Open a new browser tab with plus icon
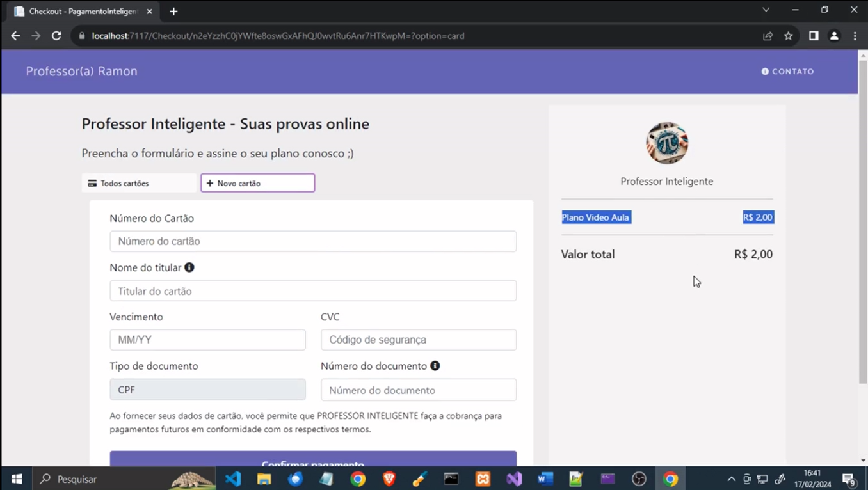The height and width of the screenshot is (490, 868). (x=173, y=12)
